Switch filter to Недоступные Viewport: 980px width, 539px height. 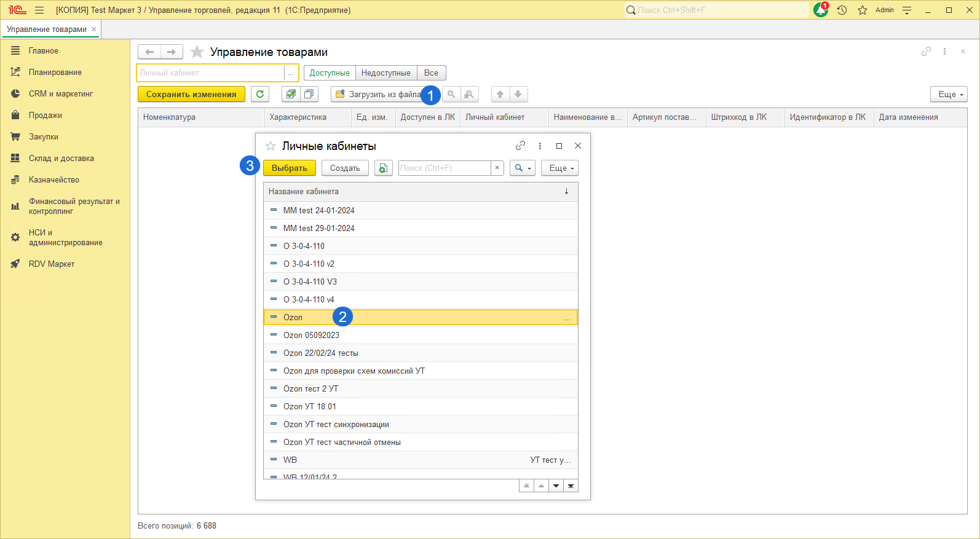(x=385, y=73)
